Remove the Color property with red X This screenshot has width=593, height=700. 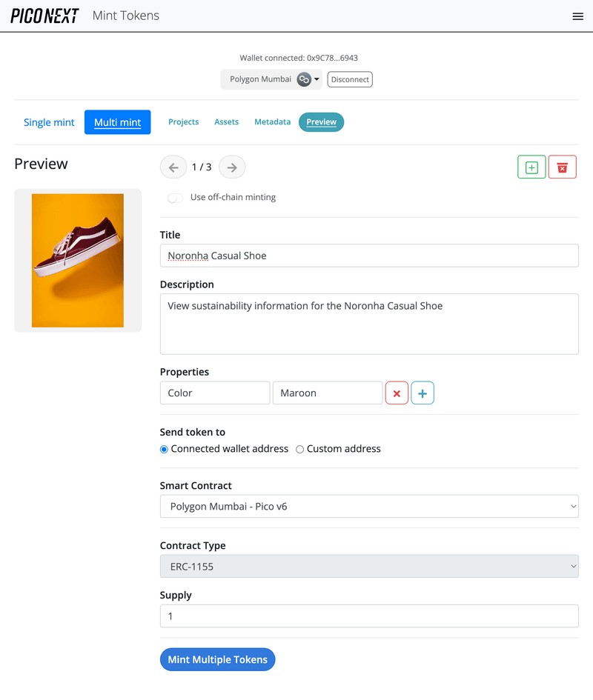pos(397,393)
